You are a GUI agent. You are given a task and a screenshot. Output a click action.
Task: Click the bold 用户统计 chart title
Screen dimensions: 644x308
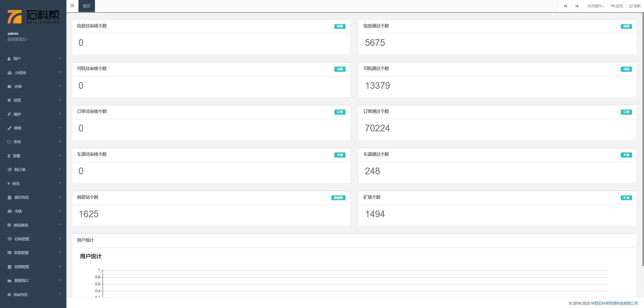[x=91, y=256]
